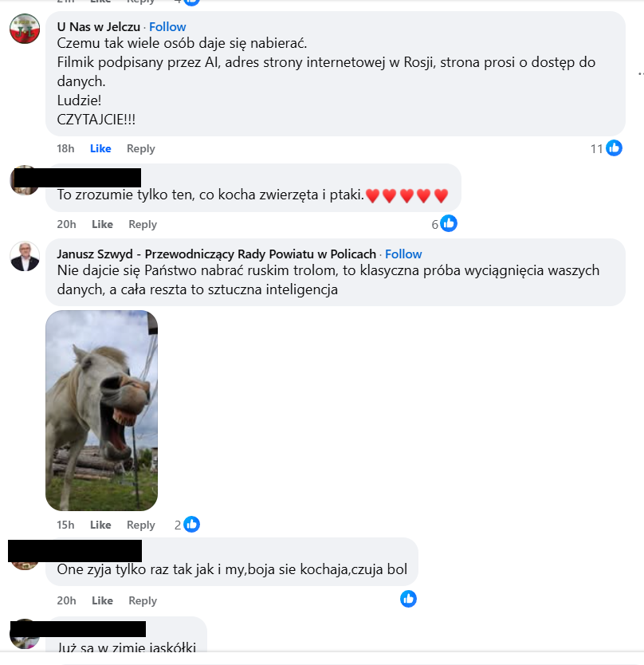The height and width of the screenshot is (665, 644).
Task: Open U Nas w Jelczu profile avatar
Action: pyautogui.click(x=25, y=29)
